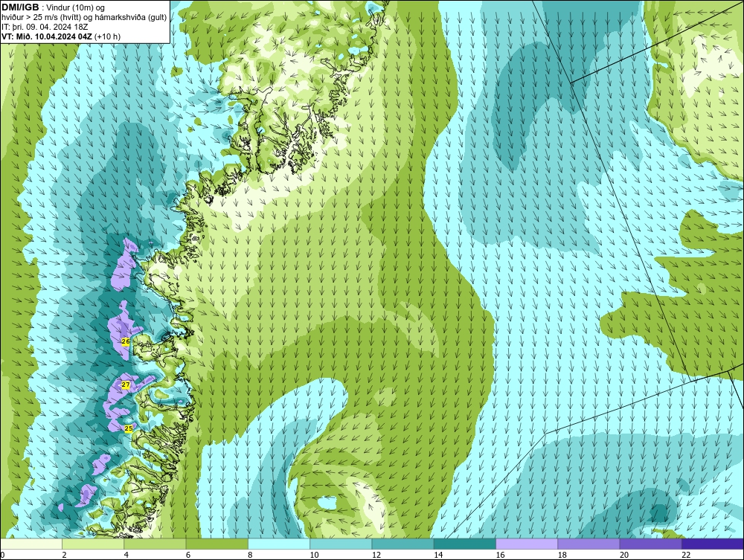Select the line 'VT: Mið. 10.04.2024 04Z (+10 h)'
The image size is (744, 560).
pos(61,36)
